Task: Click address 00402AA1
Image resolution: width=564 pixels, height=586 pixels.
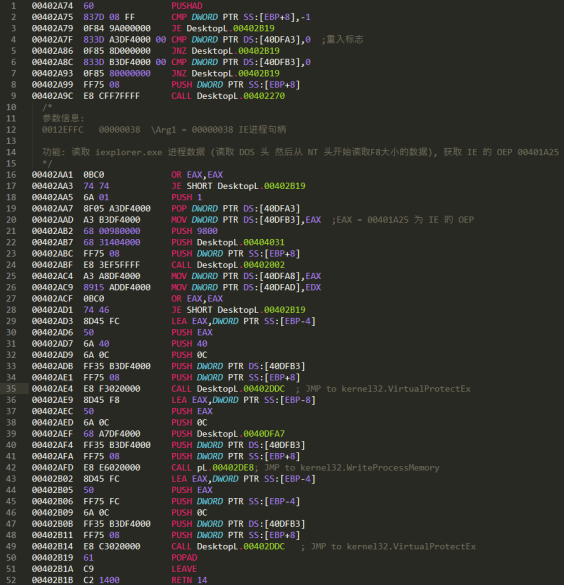Action: [52, 175]
